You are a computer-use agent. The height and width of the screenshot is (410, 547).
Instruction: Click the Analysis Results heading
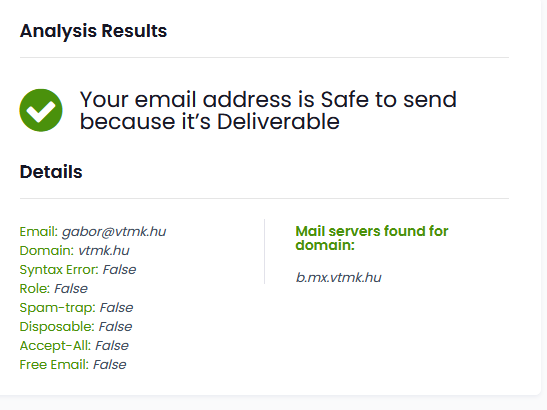coord(93,31)
